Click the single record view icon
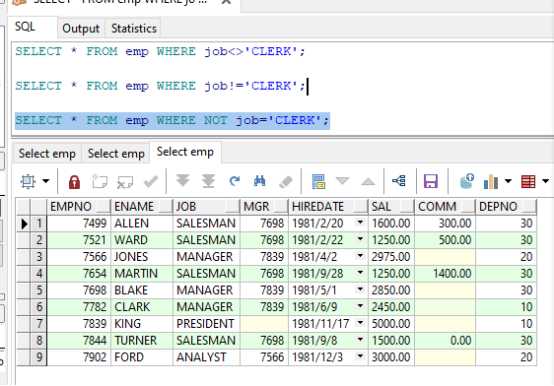 tap(318, 182)
